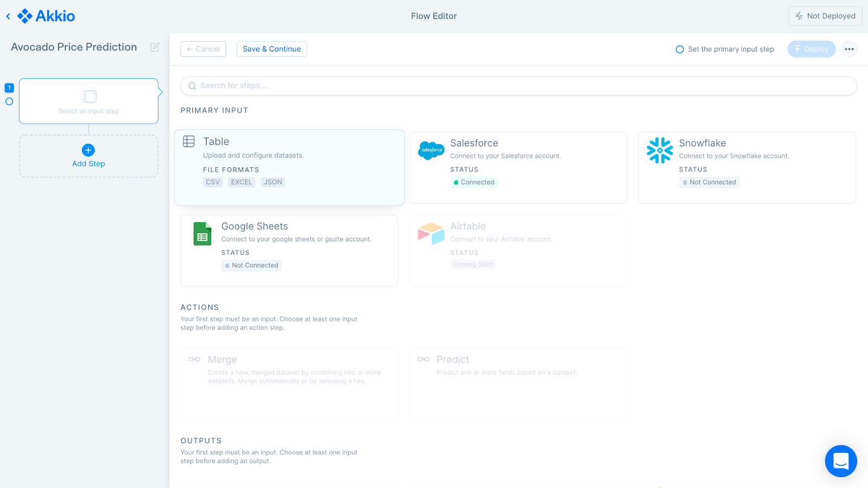The image size is (868, 488).
Task: Open the rename pencil beside Avocado Price Prediction
Action: click(155, 47)
